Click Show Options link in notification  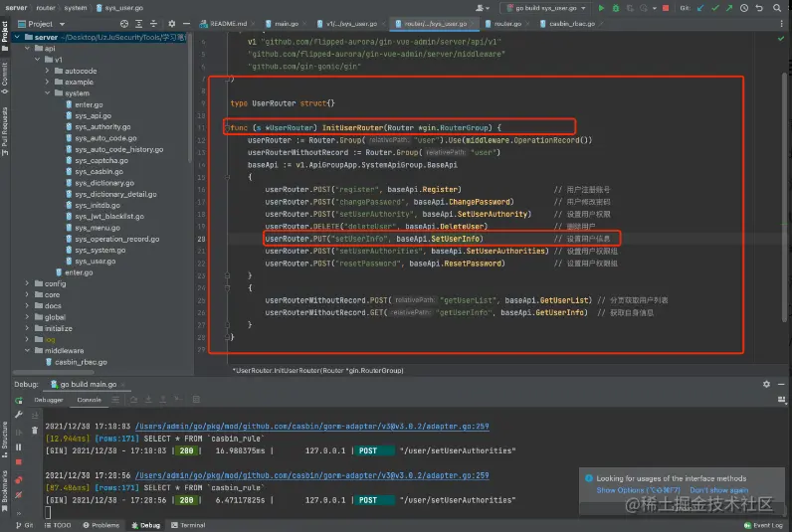(639, 490)
